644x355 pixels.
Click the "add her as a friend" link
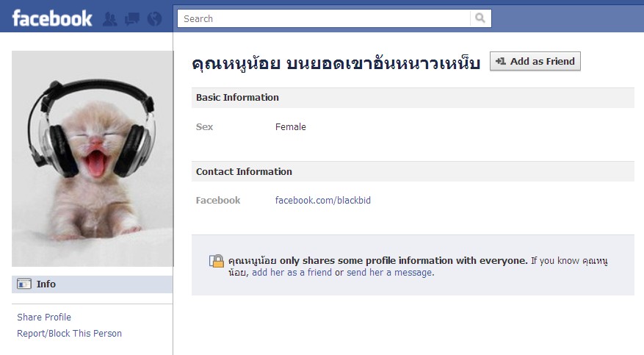[x=292, y=273]
